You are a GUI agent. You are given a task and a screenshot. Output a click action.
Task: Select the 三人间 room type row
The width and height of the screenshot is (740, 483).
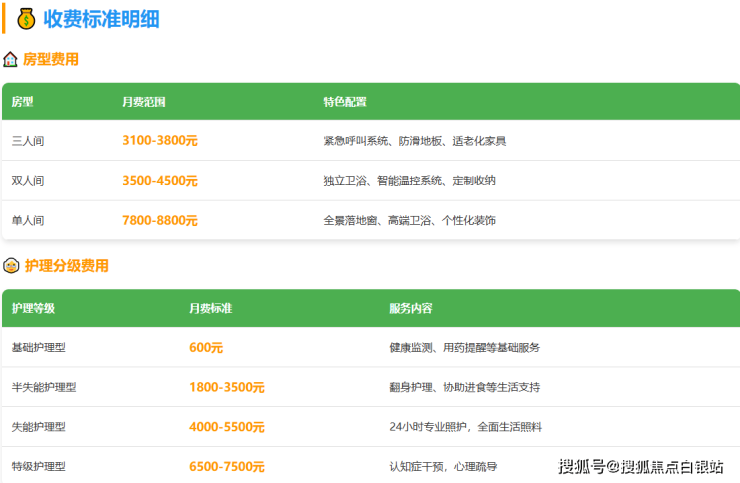28,141
